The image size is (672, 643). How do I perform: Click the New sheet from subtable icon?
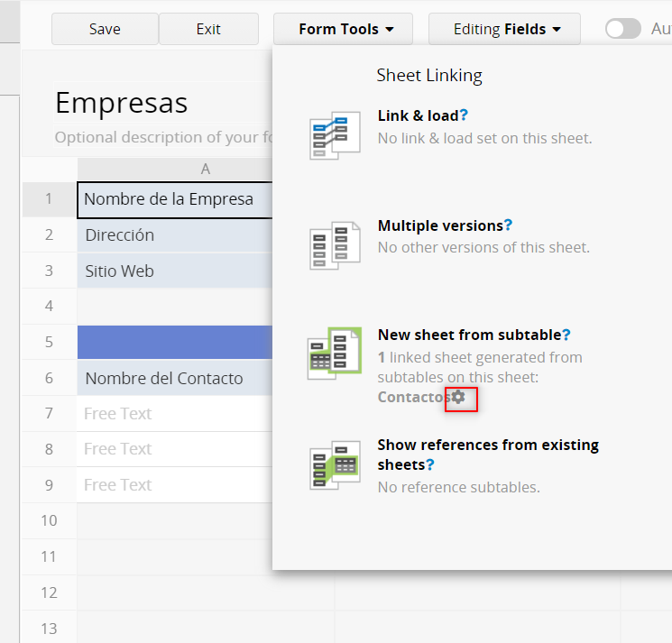click(x=334, y=354)
